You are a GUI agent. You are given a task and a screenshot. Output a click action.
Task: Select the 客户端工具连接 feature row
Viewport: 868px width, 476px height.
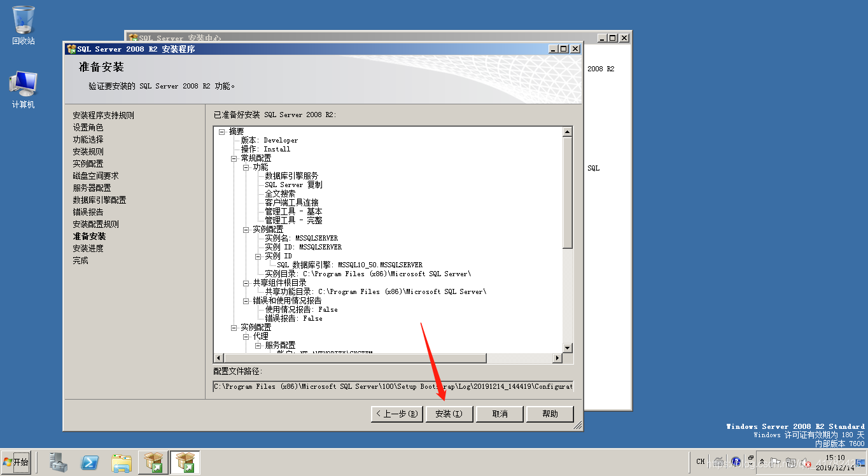tap(291, 202)
